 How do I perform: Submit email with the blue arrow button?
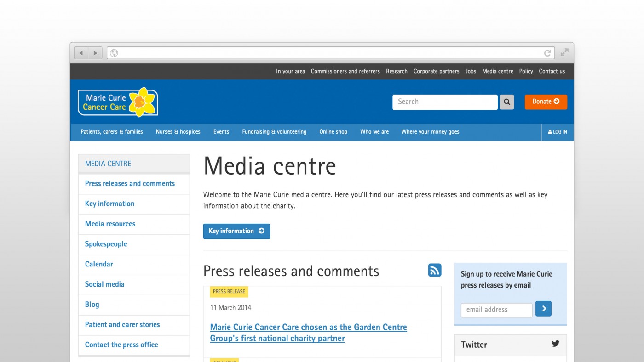pyautogui.click(x=543, y=309)
